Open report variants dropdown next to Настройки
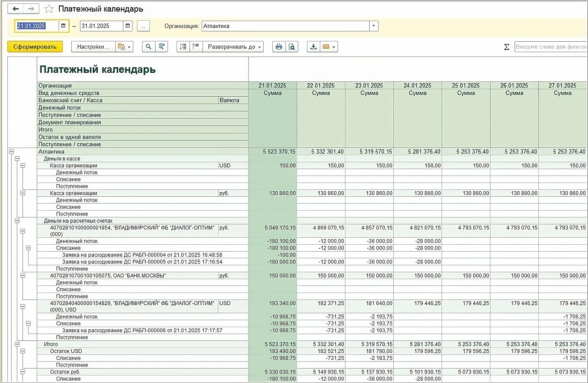The image size is (588, 383). (x=125, y=47)
